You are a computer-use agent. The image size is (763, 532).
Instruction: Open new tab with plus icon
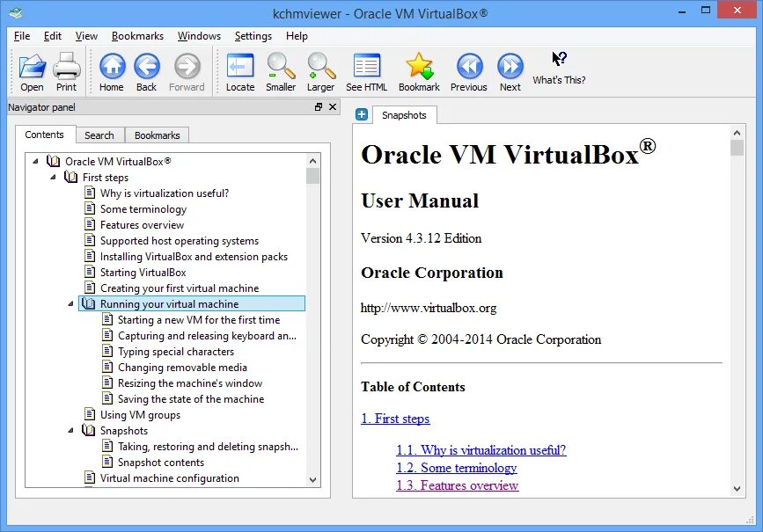tap(362, 114)
